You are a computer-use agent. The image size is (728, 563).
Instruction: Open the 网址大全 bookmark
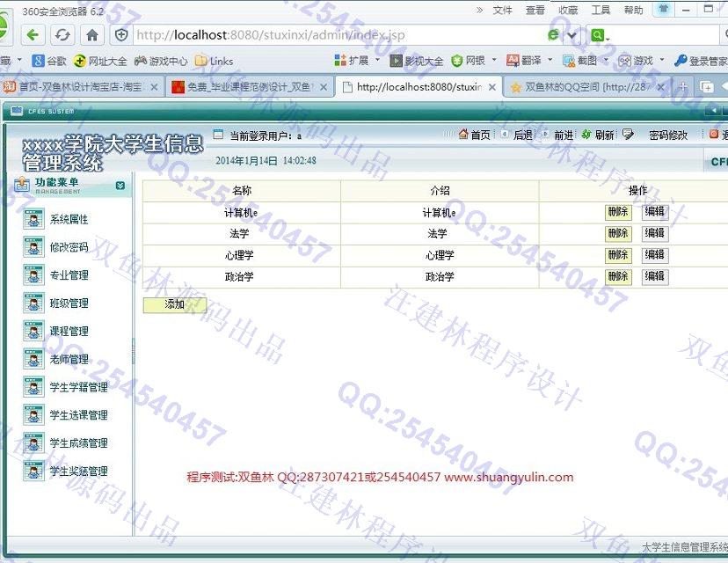100,61
